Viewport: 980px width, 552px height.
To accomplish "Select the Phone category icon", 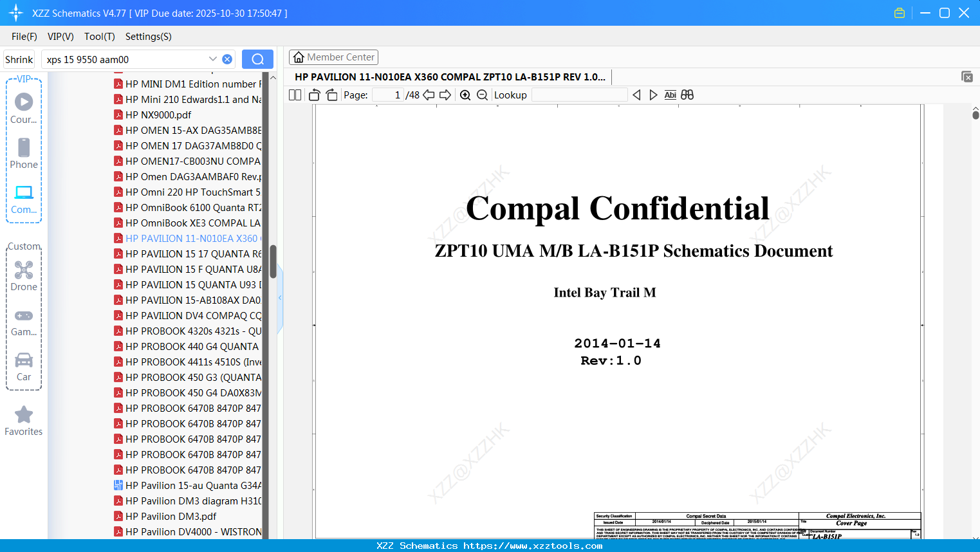I will [24, 153].
